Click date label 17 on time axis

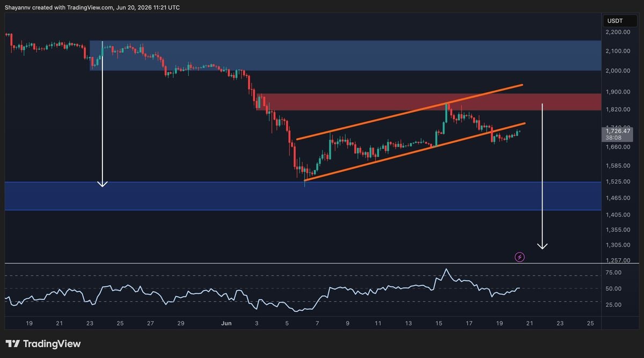point(469,324)
